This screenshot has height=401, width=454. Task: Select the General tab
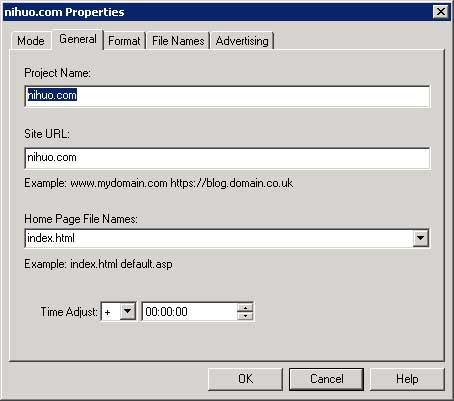[x=78, y=39]
